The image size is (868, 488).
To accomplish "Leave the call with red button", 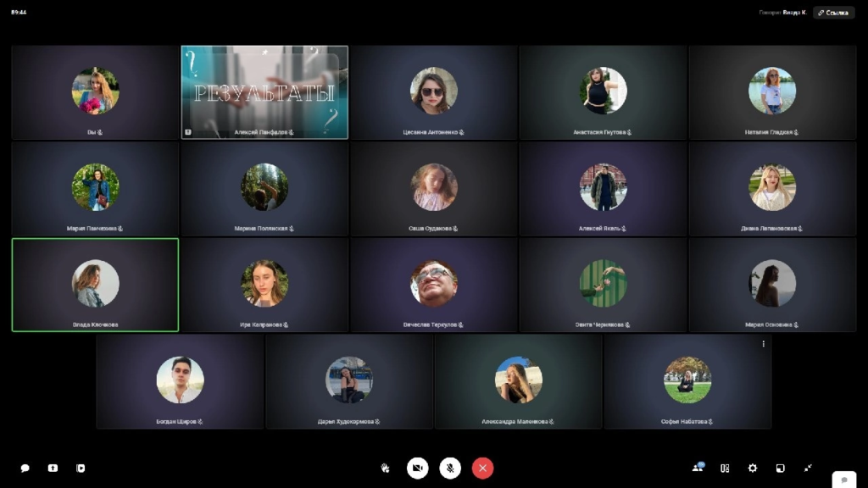I will (482, 468).
